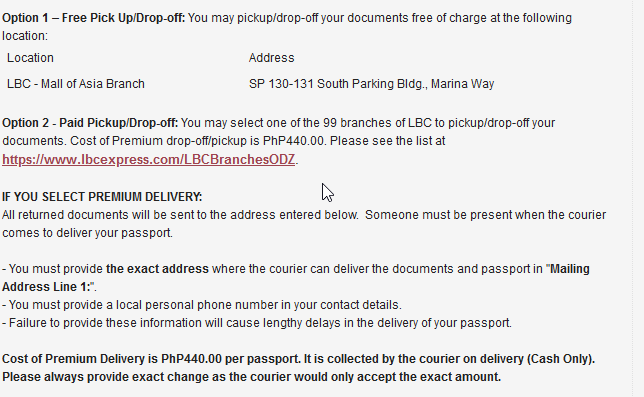Click the 'Option 1 – Free Pick Up/Drop-off' heading
The image size is (644, 397).
(x=94, y=18)
